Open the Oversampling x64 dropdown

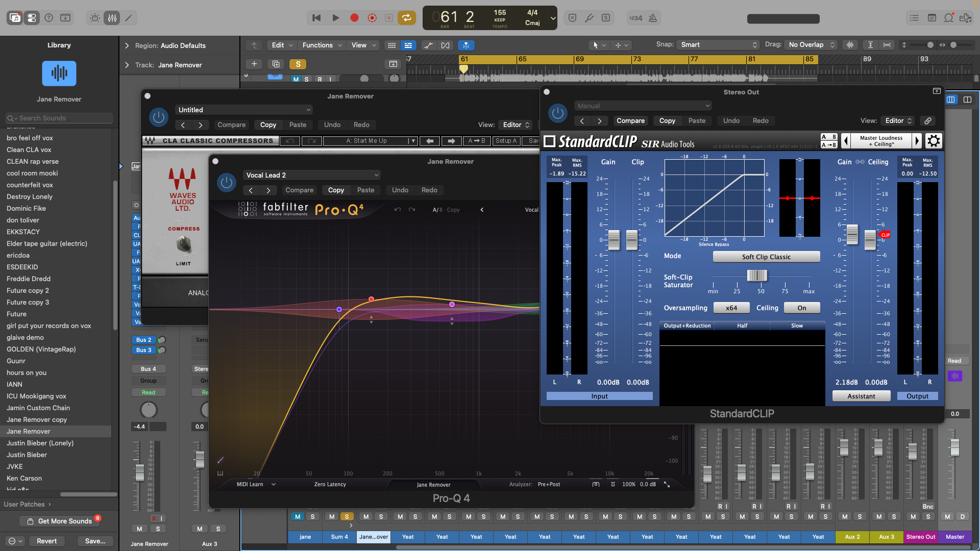tap(731, 308)
